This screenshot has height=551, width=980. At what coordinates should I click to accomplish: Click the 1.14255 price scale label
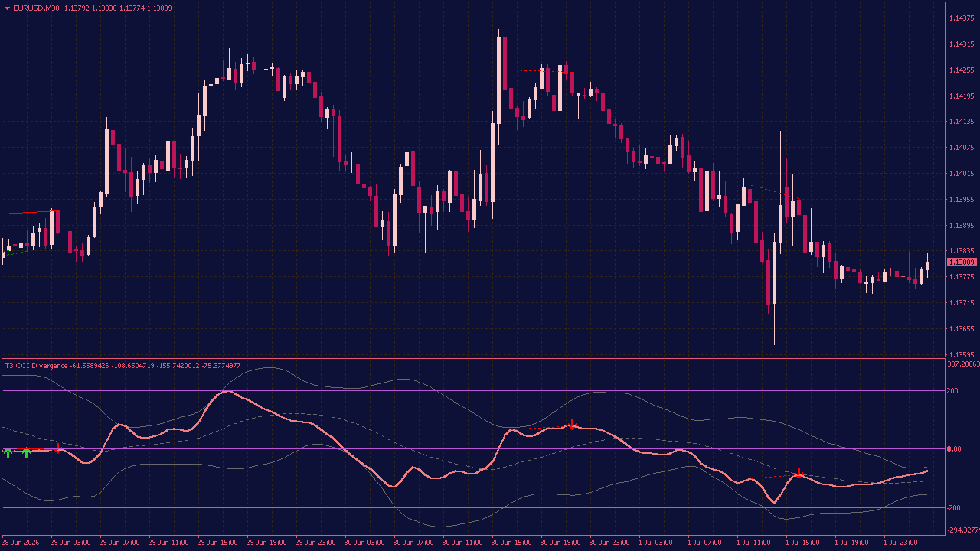click(x=962, y=70)
